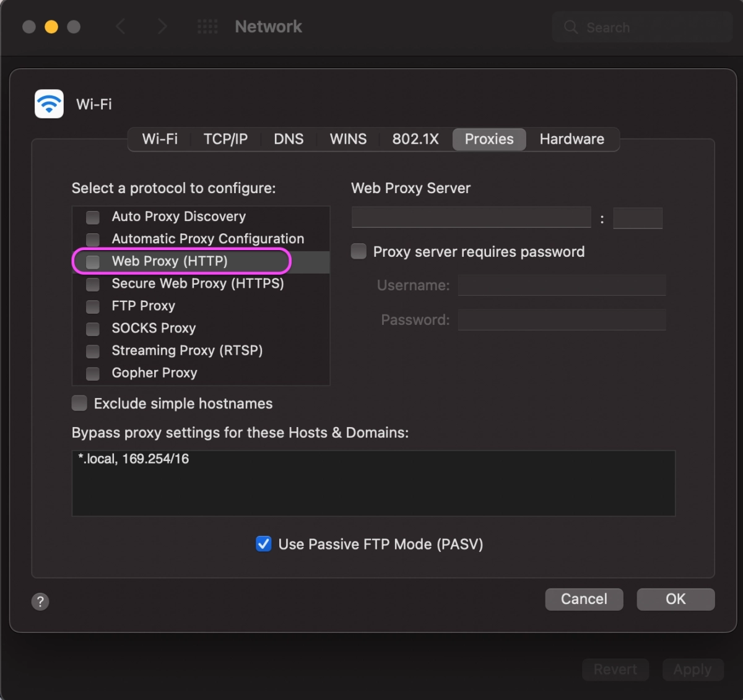Enable Auto Proxy Discovery
This screenshot has height=700, width=743.
click(93, 217)
